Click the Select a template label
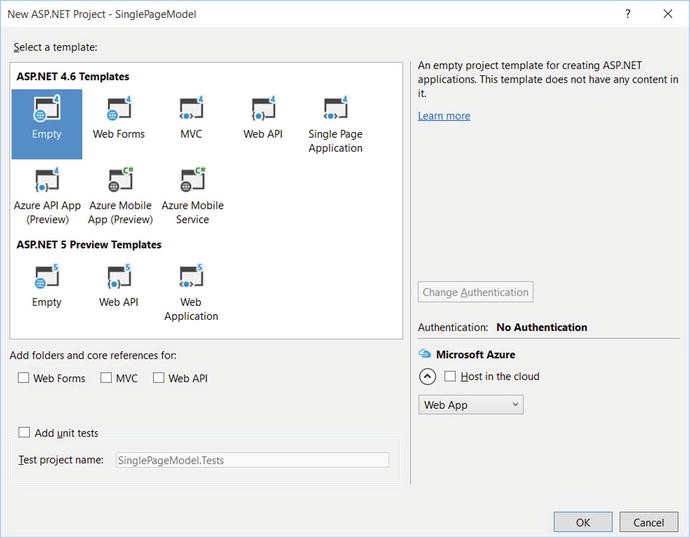690x538 pixels. (55, 47)
